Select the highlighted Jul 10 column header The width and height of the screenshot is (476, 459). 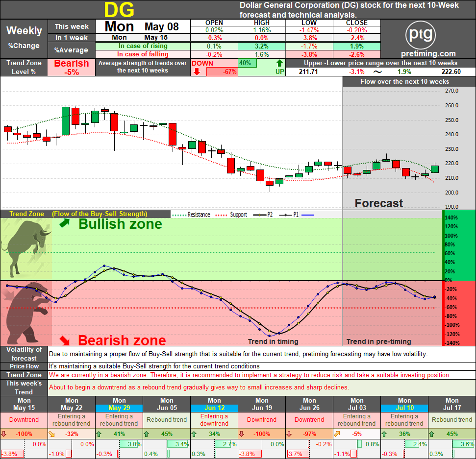404,404
